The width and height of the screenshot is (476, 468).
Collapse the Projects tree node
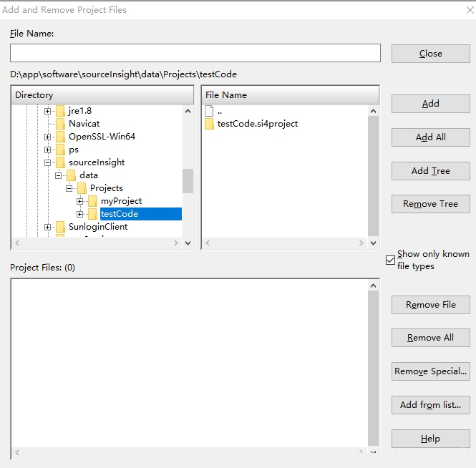pyautogui.click(x=69, y=188)
